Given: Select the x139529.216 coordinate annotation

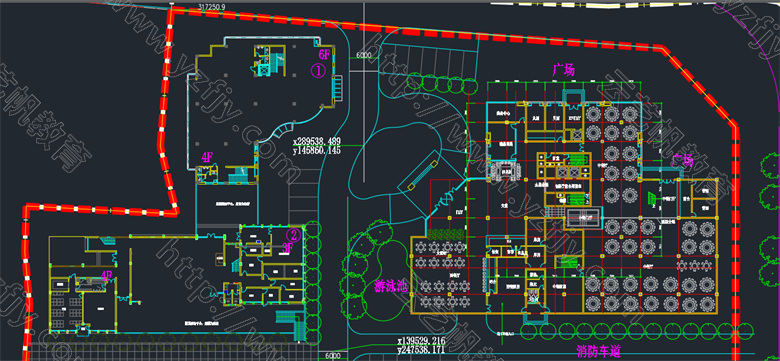Looking at the screenshot, I should pos(421,341).
